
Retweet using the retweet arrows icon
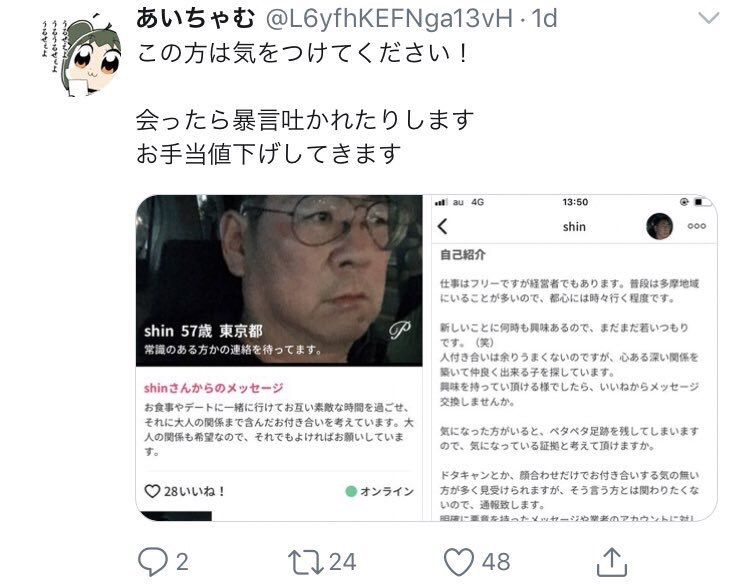[x=306, y=562]
